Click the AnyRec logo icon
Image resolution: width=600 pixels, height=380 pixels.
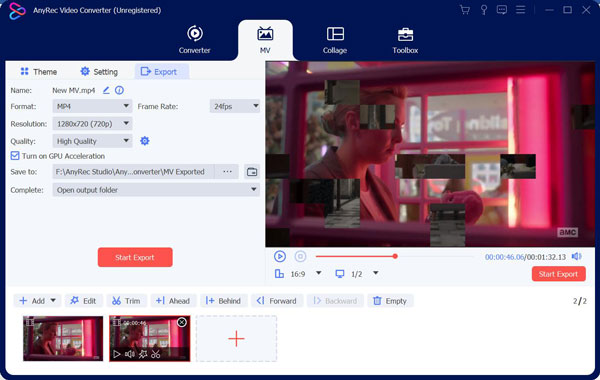pyautogui.click(x=17, y=11)
